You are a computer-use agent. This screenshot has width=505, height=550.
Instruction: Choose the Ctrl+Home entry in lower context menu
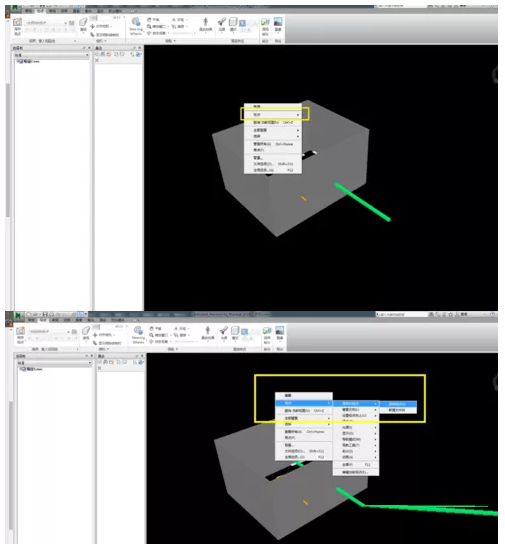point(304,432)
